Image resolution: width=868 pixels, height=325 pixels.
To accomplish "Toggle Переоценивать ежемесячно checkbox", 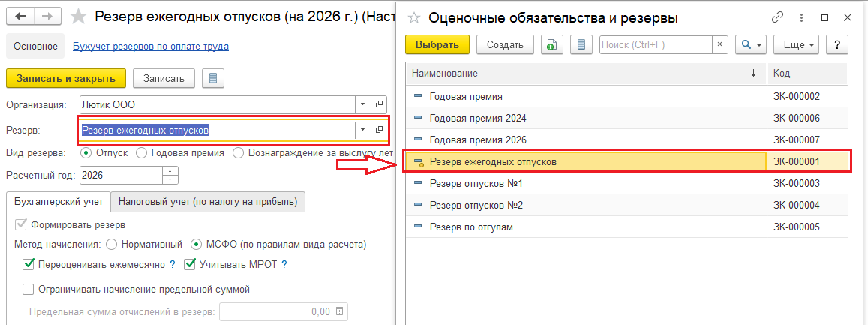I will tap(29, 264).
